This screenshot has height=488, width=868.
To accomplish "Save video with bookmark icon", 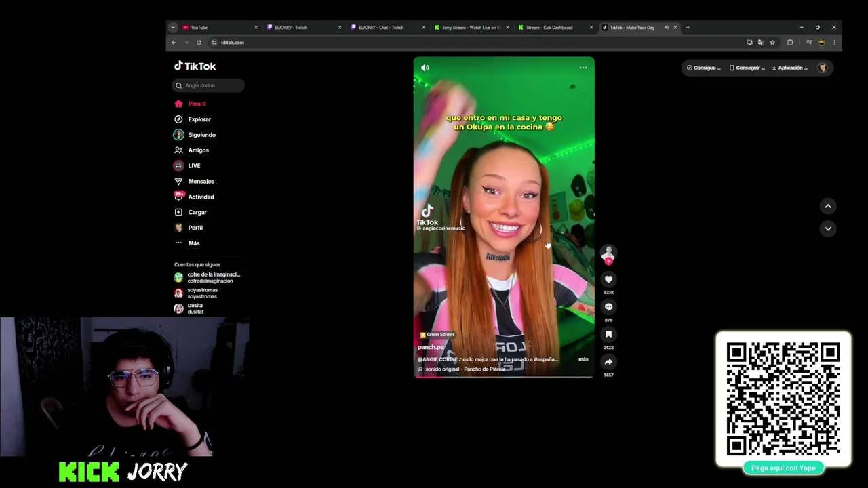I will point(608,334).
